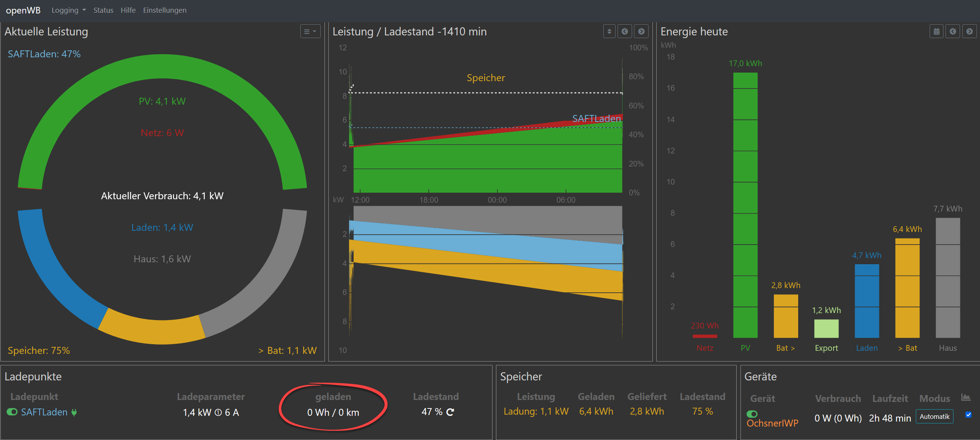Shift the Leistung graph backward in time
The width and height of the screenshot is (980, 440).
(x=625, y=32)
